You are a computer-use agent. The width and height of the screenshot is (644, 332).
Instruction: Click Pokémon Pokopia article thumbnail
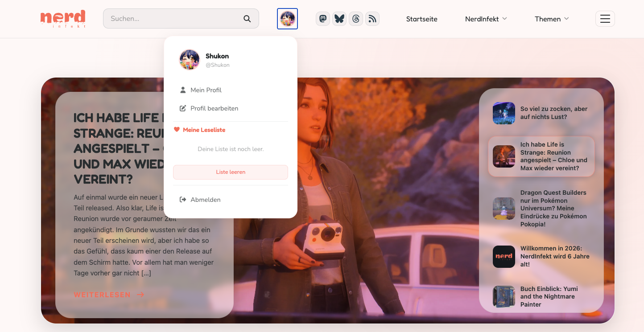504,209
